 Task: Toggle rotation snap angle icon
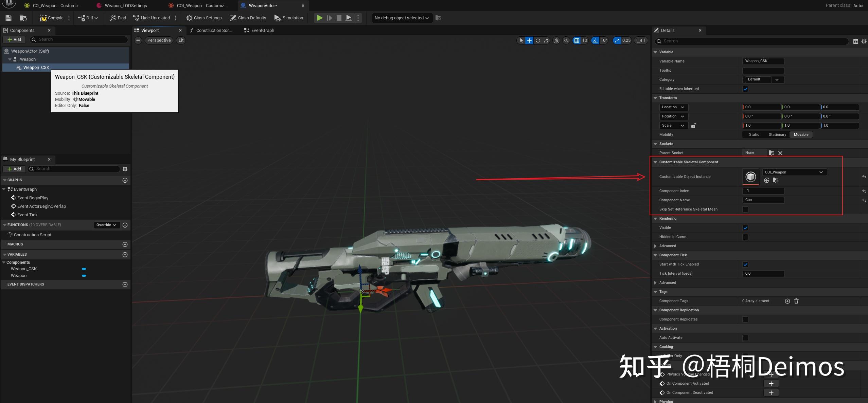[x=595, y=40]
